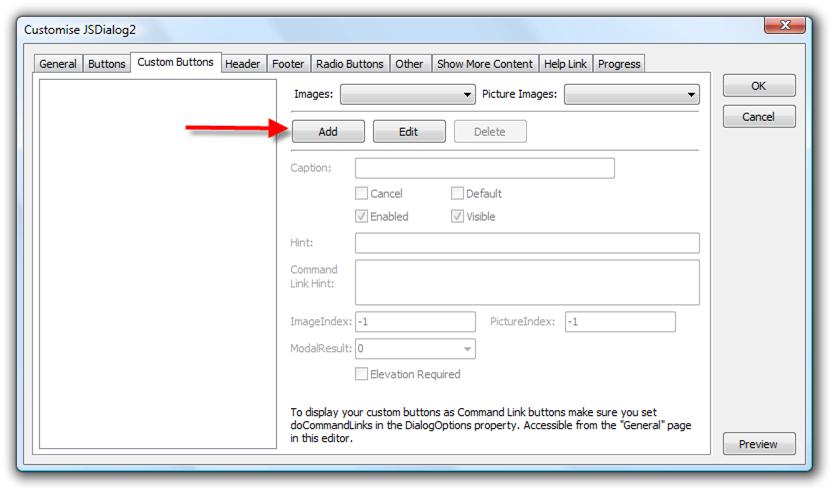Open the Radio Buttons tab
This screenshot has width=833, height=492.
(x=349, y=64)
